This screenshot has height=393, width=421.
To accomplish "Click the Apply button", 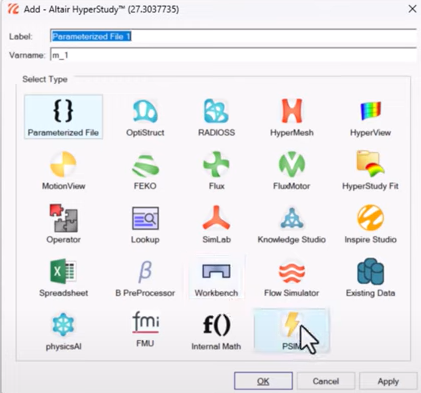I will [388, 381].
